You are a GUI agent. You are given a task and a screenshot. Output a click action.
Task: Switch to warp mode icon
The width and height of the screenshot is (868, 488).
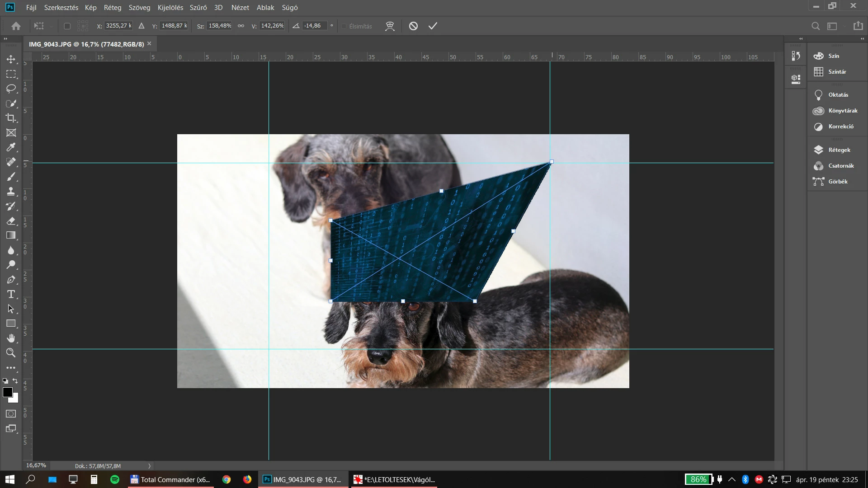(x=390, y=26)
